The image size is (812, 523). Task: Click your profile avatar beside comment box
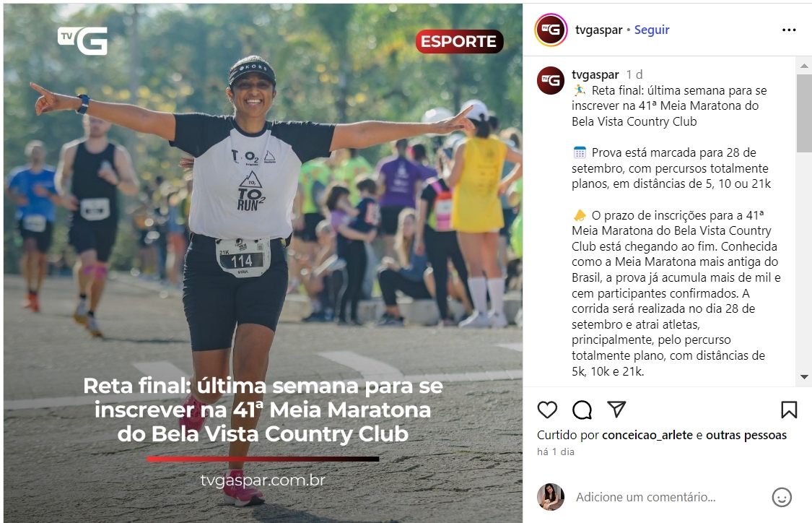[551, 497]
